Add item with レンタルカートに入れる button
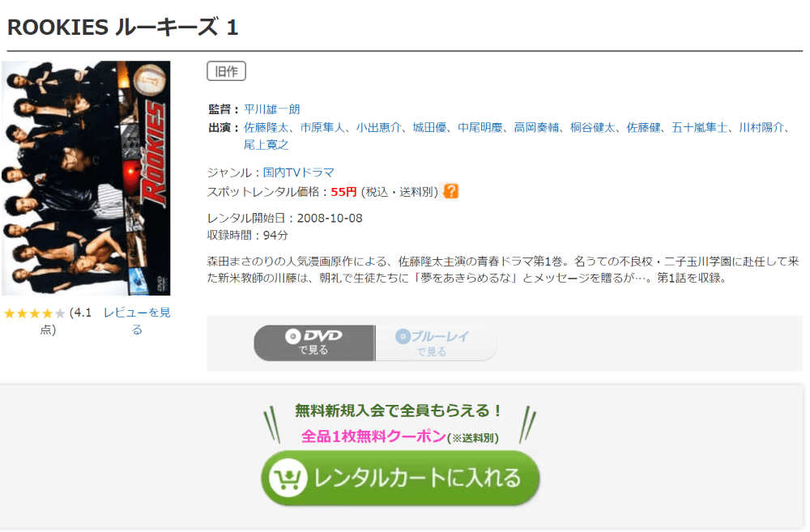Screen dimensions: 810x532 (400, 478)
